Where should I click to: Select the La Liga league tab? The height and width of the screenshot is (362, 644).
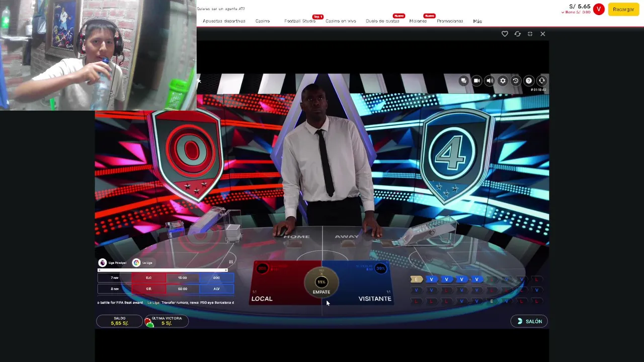click(x=143, y=262)
